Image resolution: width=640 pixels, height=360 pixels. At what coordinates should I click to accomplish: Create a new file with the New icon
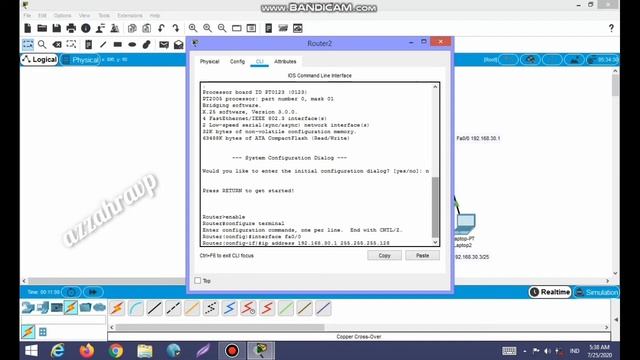[x=28, y=28]
